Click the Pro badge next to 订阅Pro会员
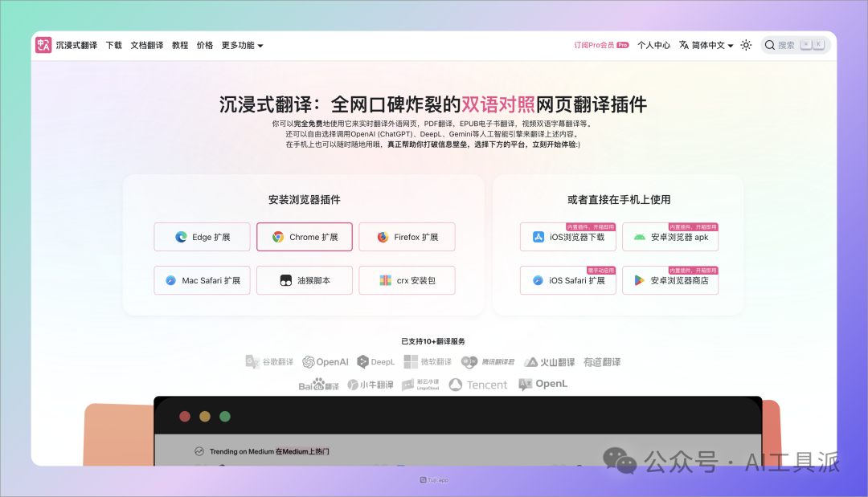The width and height of the screenshot is (868, 497). coord(623,45)
